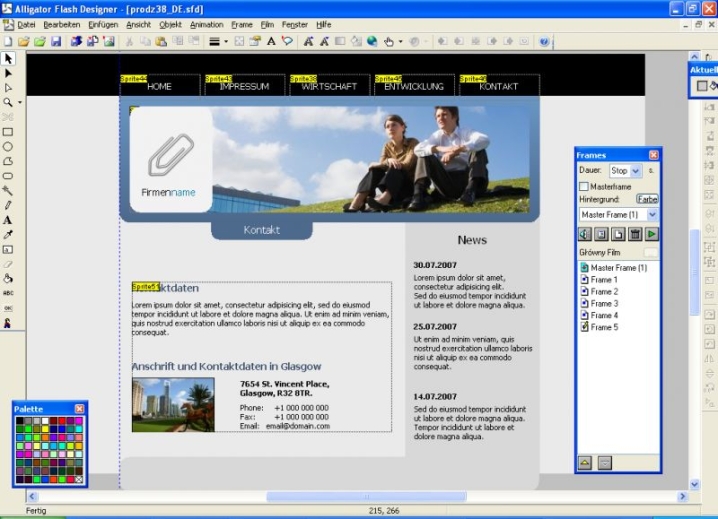The image size is (718, 519).
Task: Click the Farbe background button
Action: (x=647, y=199)
